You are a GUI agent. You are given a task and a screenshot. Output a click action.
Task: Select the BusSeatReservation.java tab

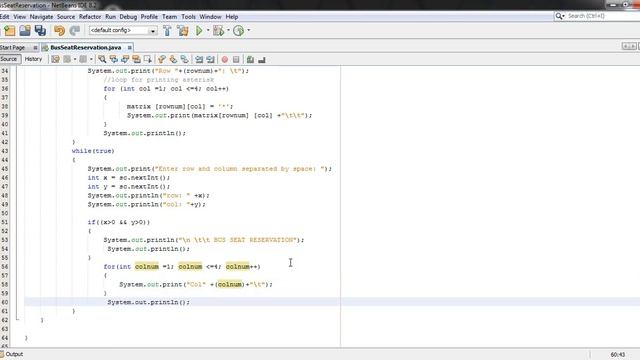[86, 47]
